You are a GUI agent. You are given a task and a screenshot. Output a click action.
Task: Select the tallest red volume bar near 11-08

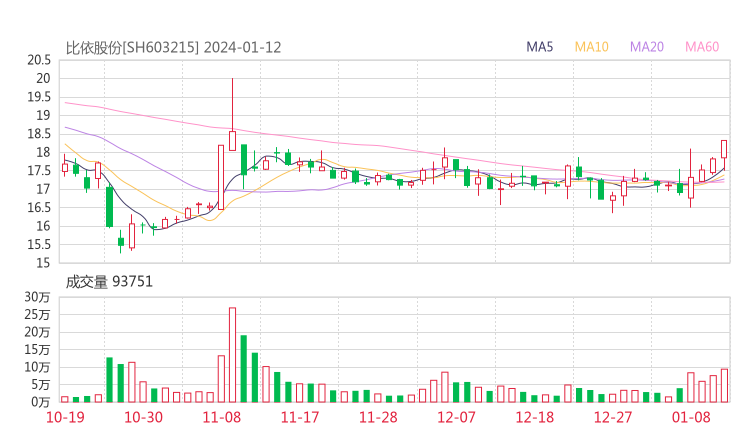pos(232,355)
